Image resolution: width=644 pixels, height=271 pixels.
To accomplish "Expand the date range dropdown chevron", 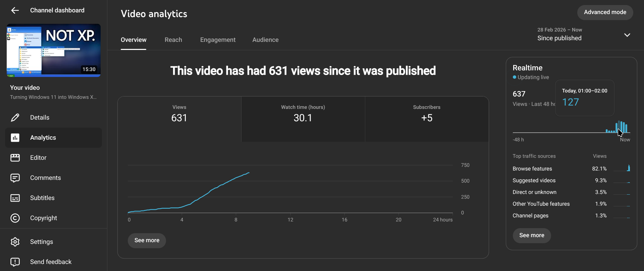I will [x=627, y=35].
